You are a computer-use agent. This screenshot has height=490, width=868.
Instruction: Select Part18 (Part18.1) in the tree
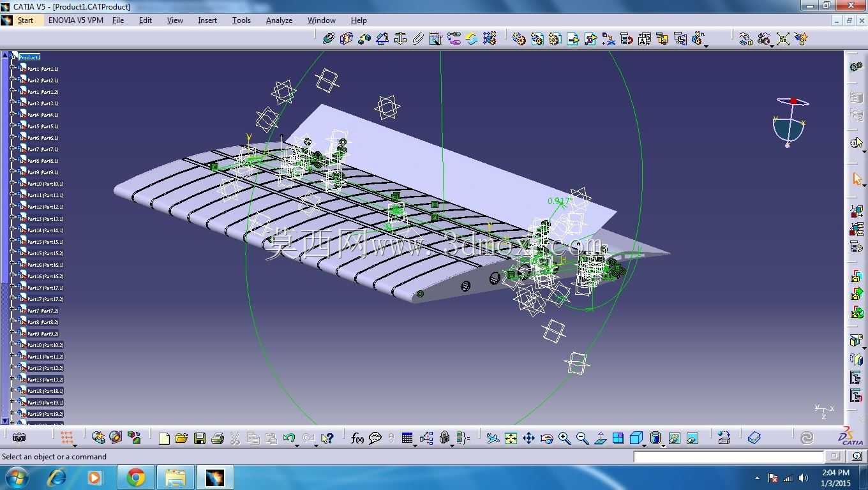[45, 391]
